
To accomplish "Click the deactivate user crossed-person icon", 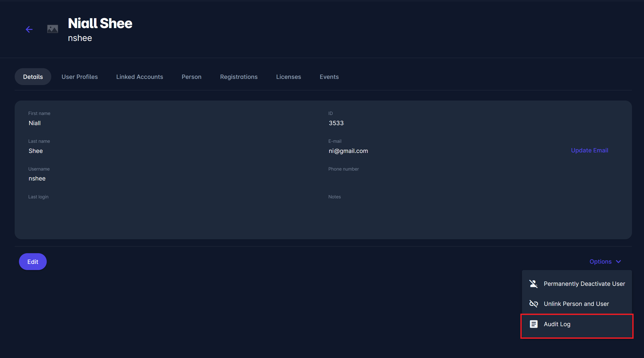I will (533, 284).
